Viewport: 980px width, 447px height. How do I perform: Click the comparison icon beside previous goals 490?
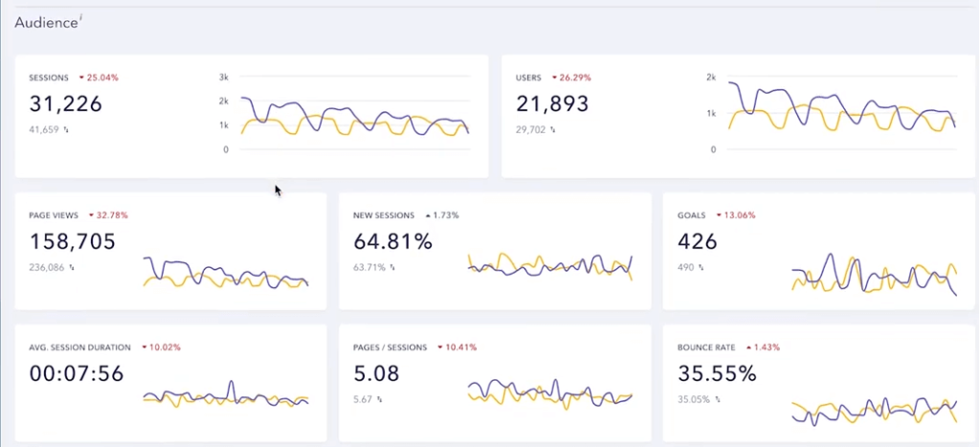pos(702,268)
